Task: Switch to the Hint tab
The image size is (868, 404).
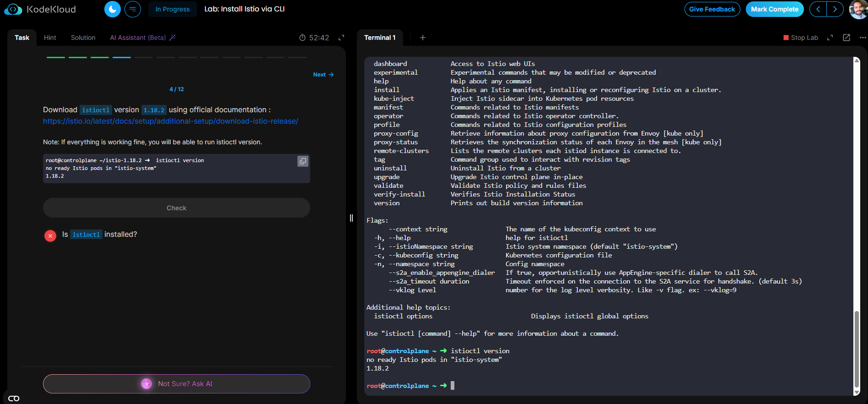Action: click(x=50, y=38)
